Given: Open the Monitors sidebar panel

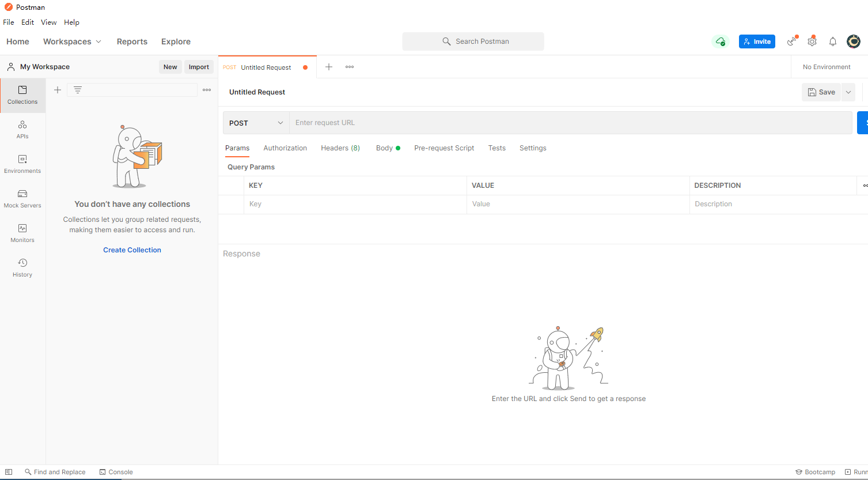Looking at the screenshot, I should [x=22, y=233].
